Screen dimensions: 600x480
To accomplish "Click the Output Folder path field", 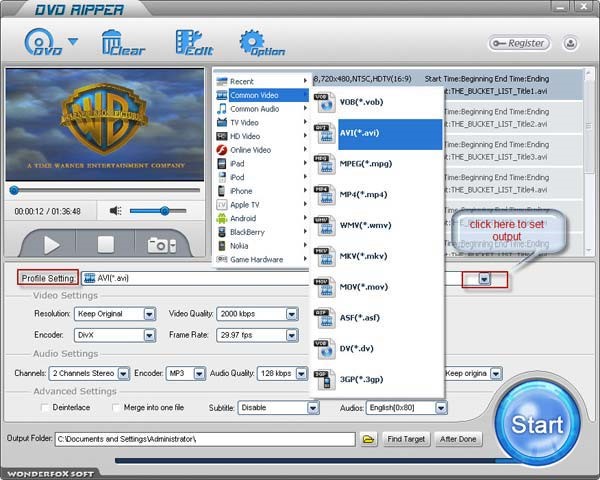I will (x=204, y=439).
